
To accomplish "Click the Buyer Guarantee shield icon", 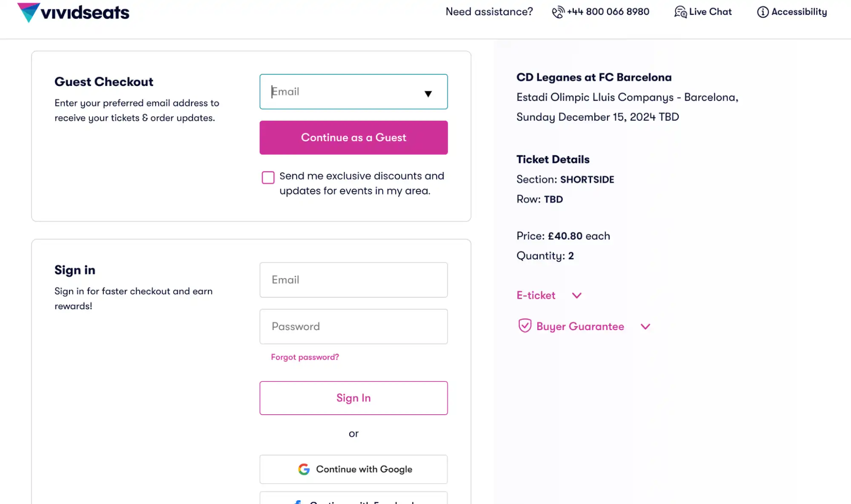I will coord(524,326).
